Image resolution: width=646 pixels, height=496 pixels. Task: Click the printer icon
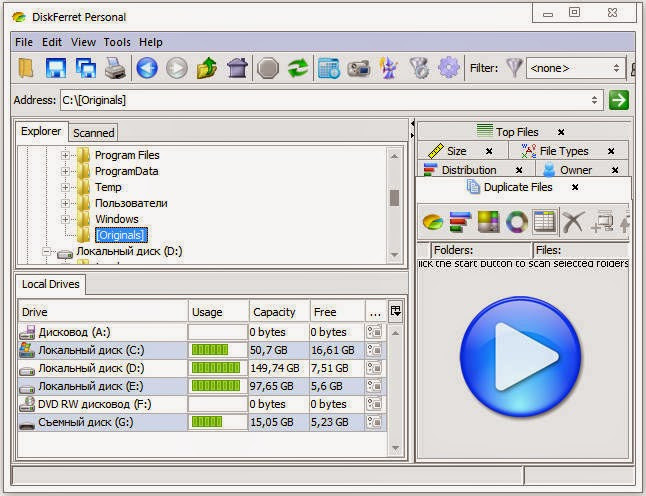[115, 68]
